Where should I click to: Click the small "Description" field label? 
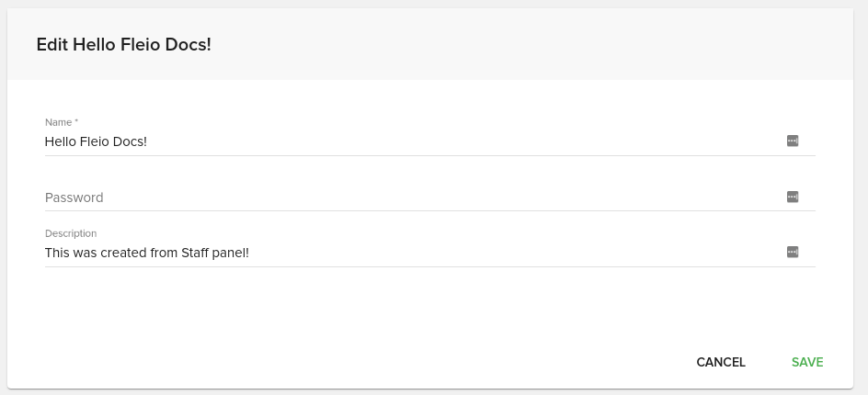pyautogui.click(x=71, y=233)
